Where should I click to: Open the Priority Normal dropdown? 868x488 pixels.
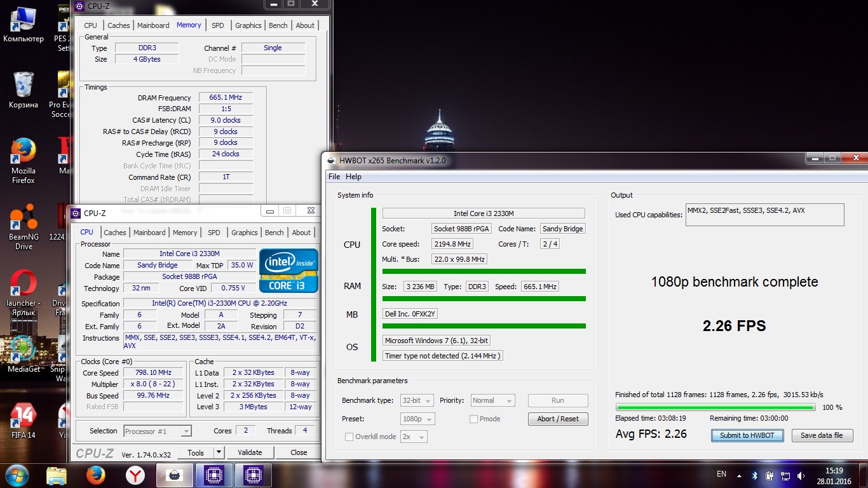[492, 400]
